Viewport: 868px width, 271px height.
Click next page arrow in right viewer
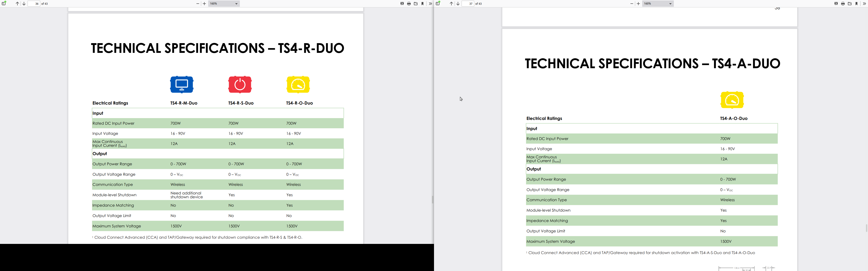[x=458, y=4]
